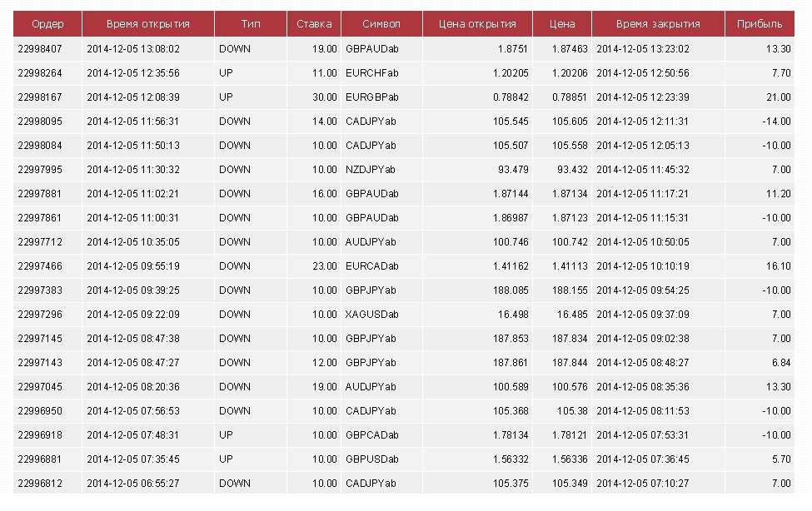The width and height of the screenshot is (812, 511).
Task: Select the 23.00 stake value
Action: coord(325,266)
